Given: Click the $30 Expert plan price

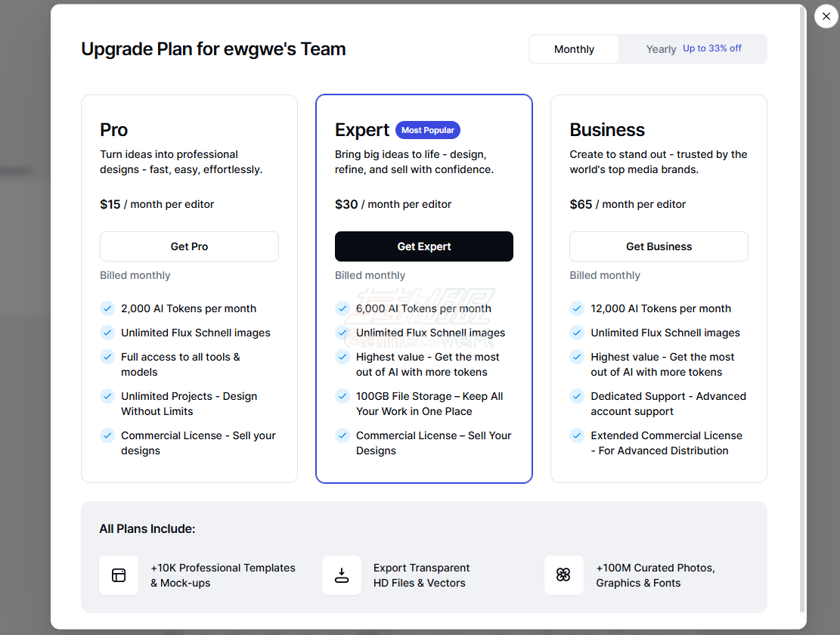Looking at the screenshot, I should [x=346, y=204].
